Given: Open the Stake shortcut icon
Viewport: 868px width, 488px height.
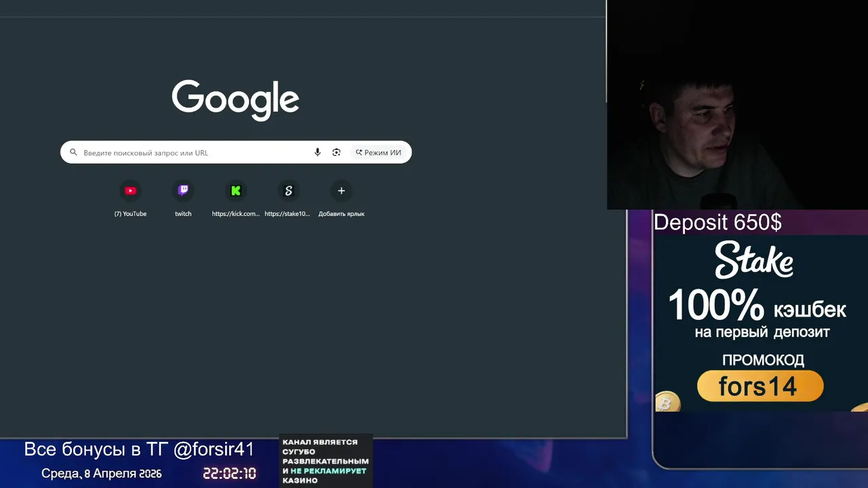Looking at the screenshot, I should click(x=288, y=191).
